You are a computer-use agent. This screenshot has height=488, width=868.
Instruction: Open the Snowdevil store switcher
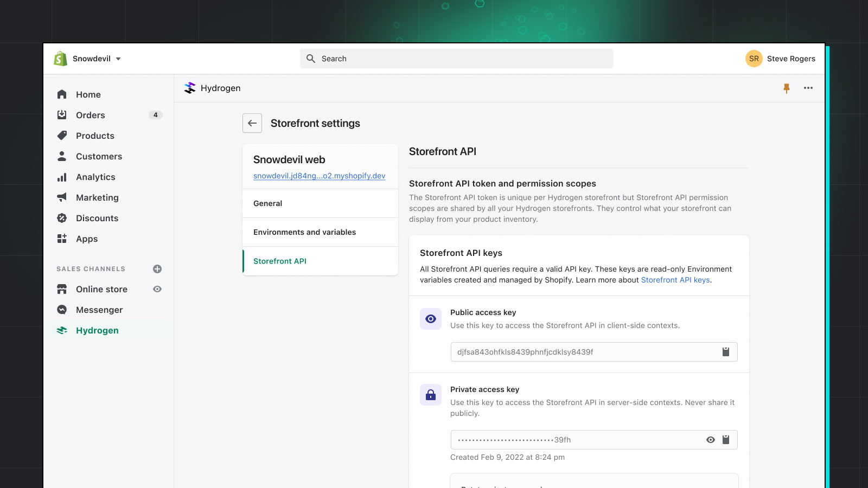click(x=92, y=59)
